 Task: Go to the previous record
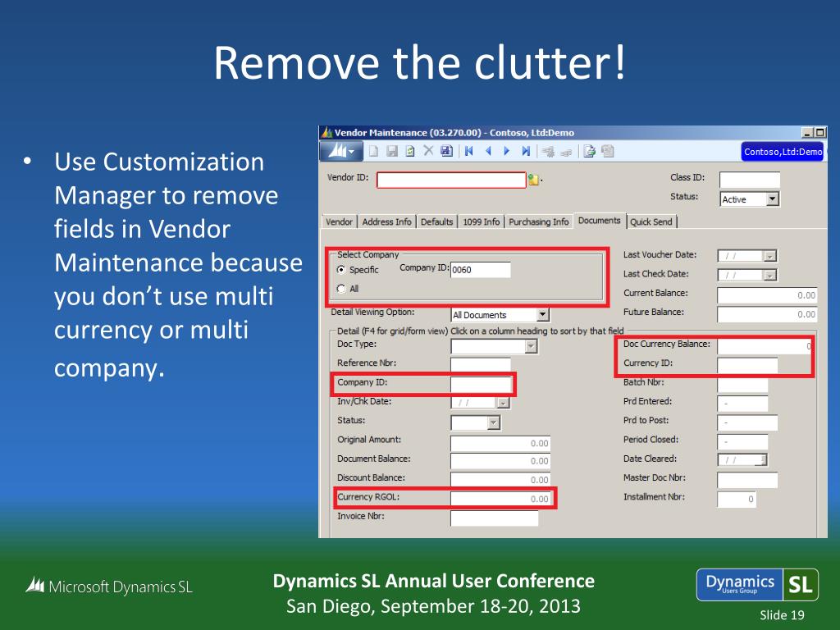[x=488, y=152]
